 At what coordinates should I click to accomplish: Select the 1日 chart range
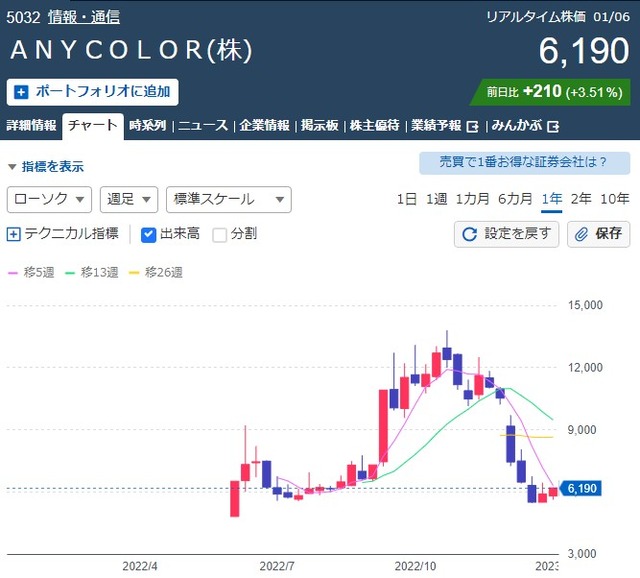[x=407, y=200]
